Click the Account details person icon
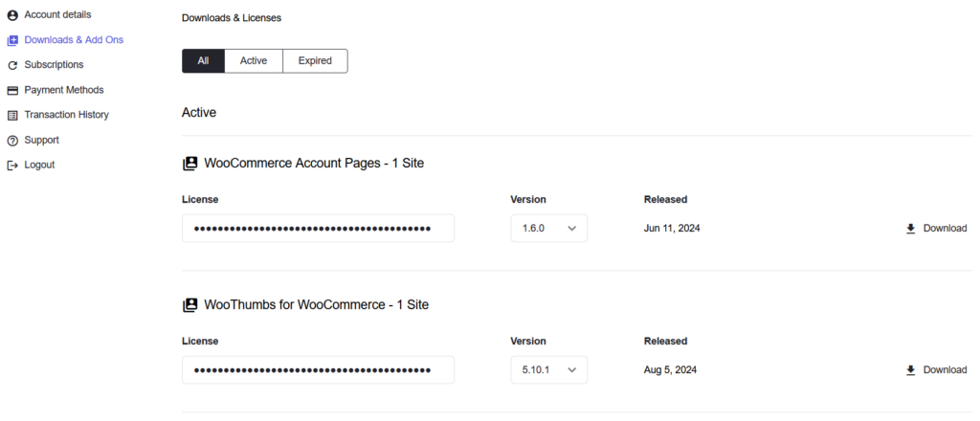The height and width of the screenshot is (421, 980). tap(12, 15)
